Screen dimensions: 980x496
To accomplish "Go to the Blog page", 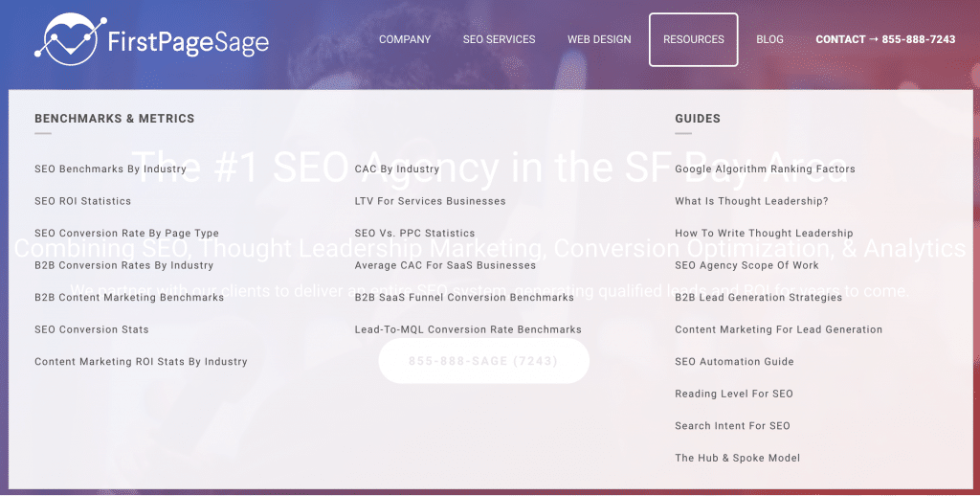I will [769, 39].
